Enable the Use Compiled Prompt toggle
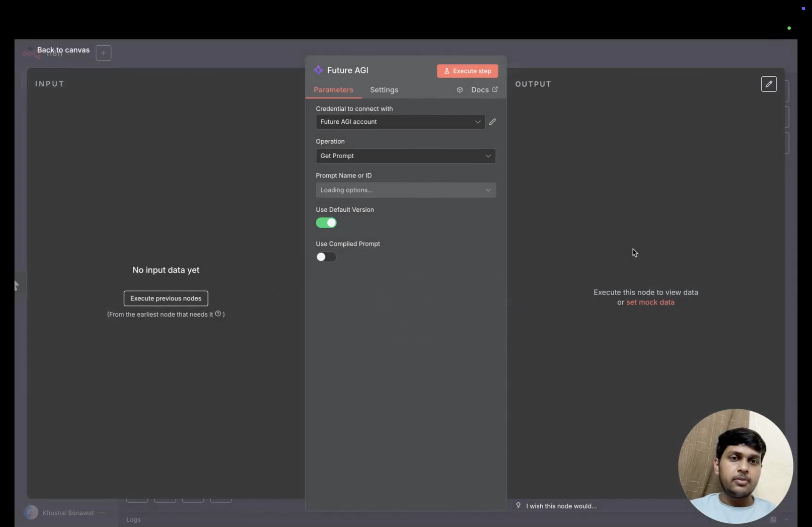The image size is (812, 527). 326,257
